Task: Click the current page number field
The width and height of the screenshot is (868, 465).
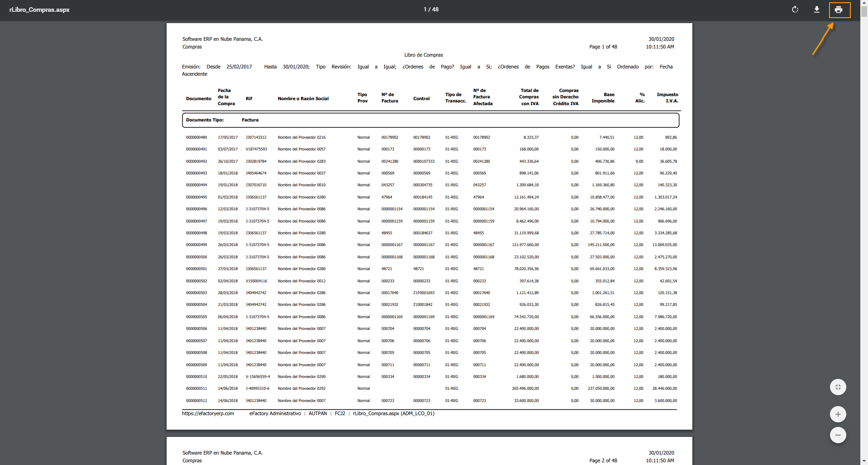Action: [x=426, y=10]
